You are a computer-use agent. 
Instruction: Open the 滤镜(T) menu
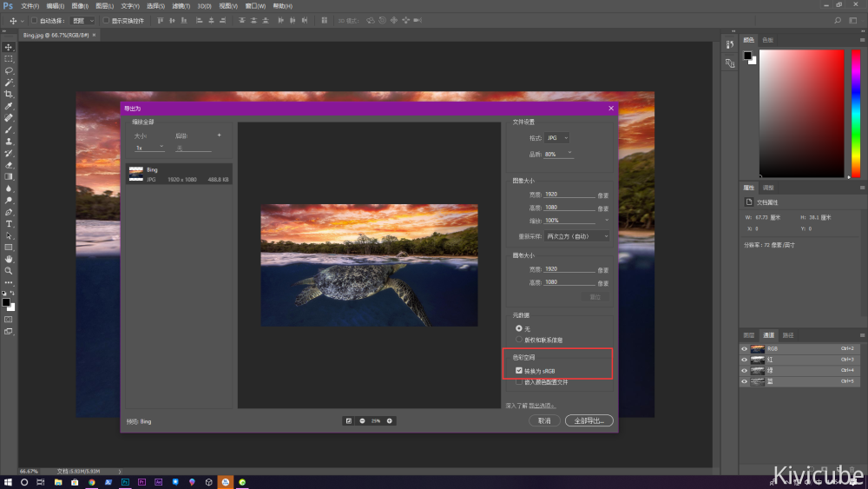[x=180, y=6]
